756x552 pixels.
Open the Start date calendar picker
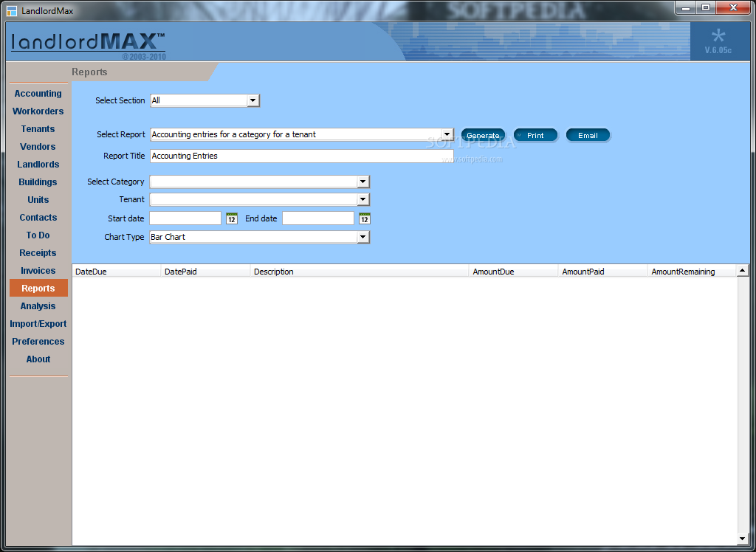tap(231, 218)
